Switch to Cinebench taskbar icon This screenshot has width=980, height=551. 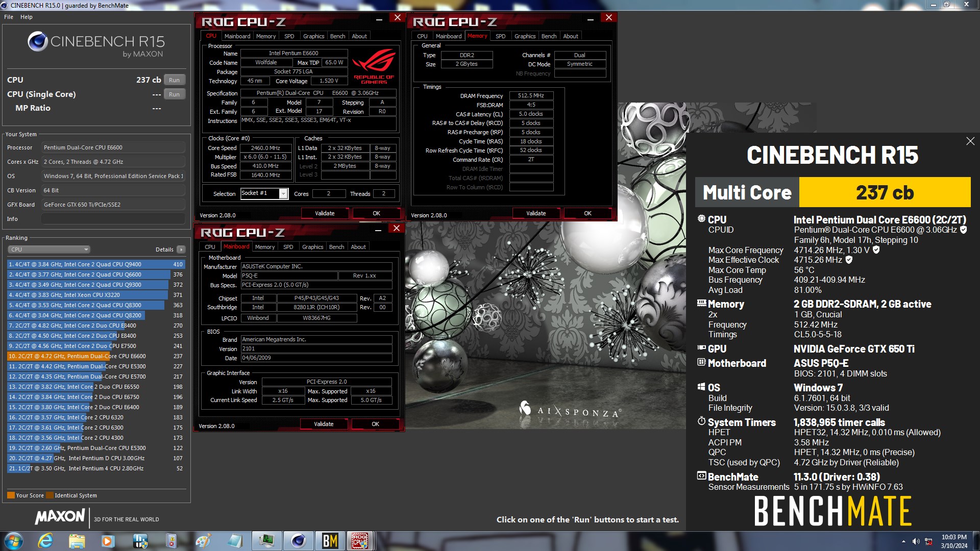click(298, 541)
